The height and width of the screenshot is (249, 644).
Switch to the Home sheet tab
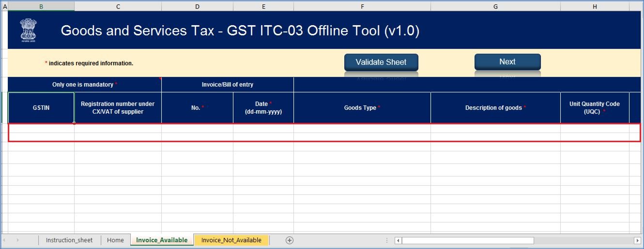pyautogui.click(x=115, y=240)
